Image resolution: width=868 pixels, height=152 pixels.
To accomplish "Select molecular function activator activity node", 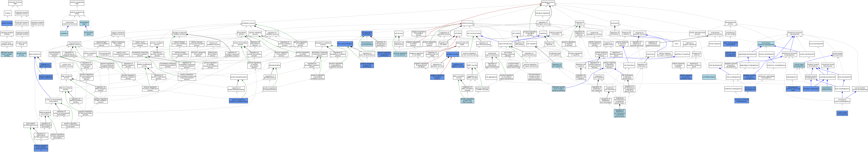I will (22, 23).
